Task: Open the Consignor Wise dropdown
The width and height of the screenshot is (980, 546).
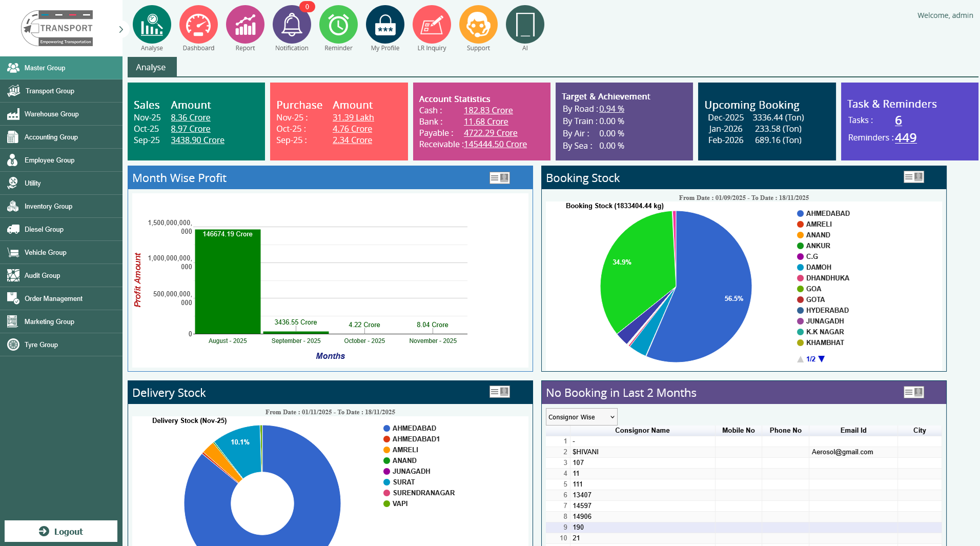Action: click(x=581, y=417)
